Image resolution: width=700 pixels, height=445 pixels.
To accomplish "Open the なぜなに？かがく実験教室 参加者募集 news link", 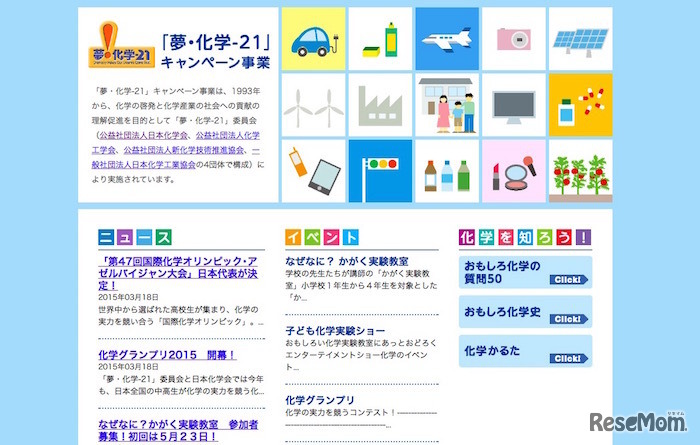I will point(178,430).
